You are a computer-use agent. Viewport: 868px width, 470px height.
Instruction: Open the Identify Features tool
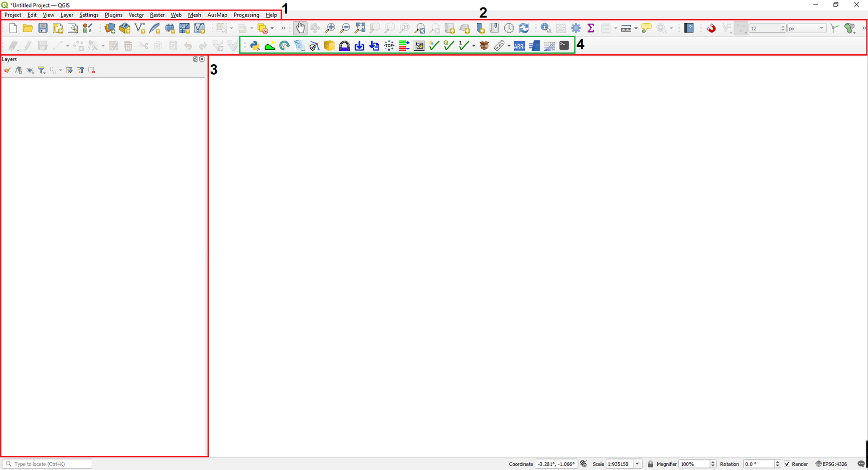pyautogui.click(x=546, y=28)
